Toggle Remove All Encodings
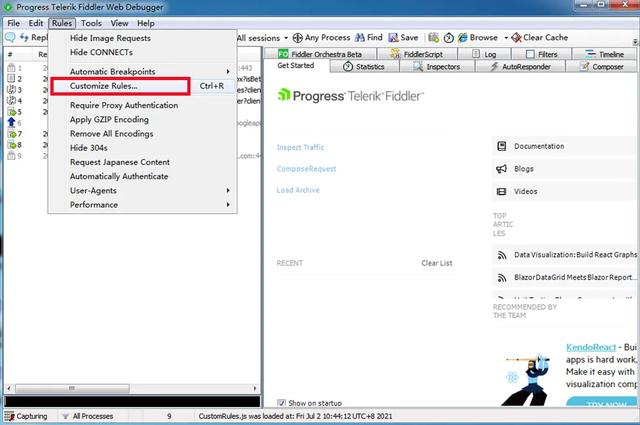 (x=142, y=134)
